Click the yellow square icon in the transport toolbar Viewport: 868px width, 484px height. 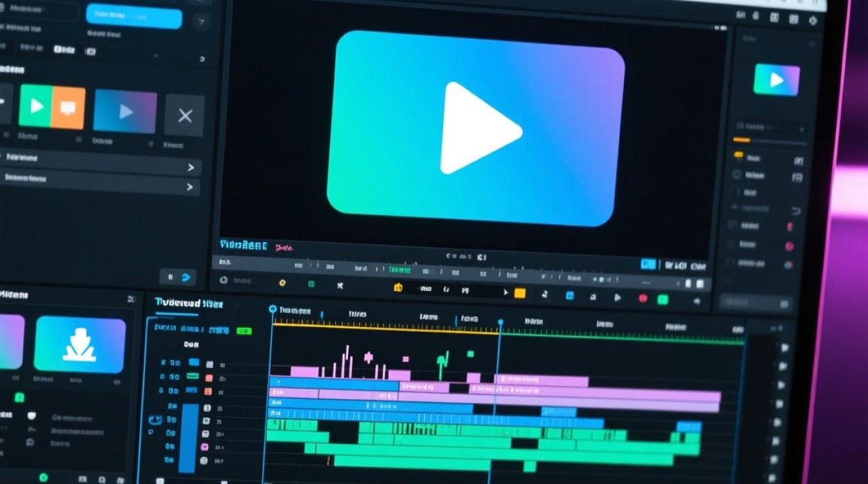(519, 294)
